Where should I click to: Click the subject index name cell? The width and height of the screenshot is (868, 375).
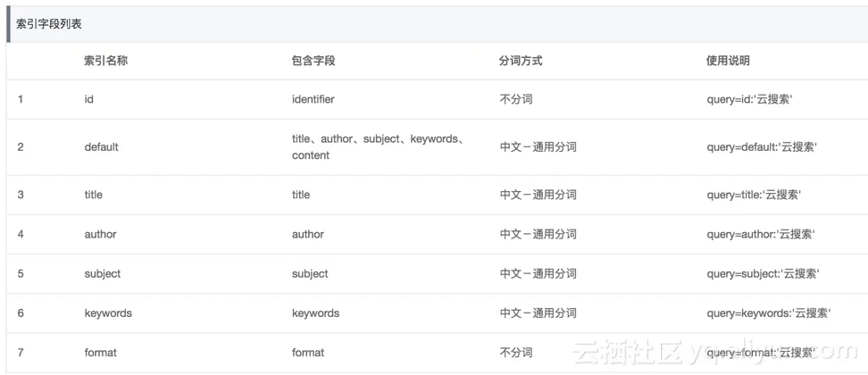[103, 274]
